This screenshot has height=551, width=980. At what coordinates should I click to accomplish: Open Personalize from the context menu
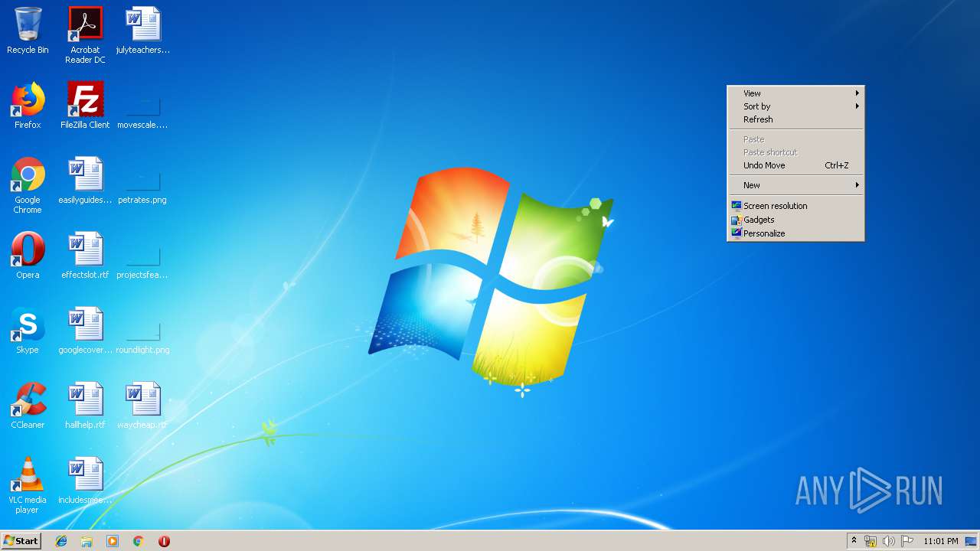(795, 233)
